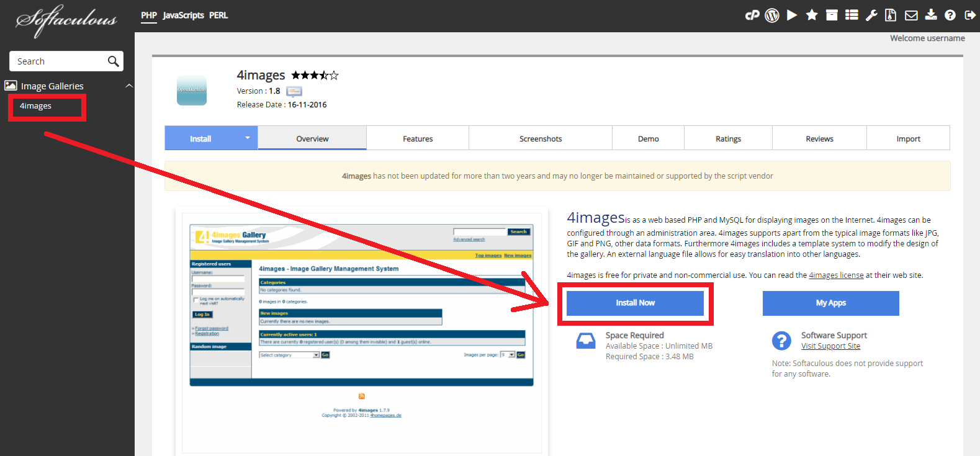
Task: Click the logout arrow icon
Action: pos(970,16)
